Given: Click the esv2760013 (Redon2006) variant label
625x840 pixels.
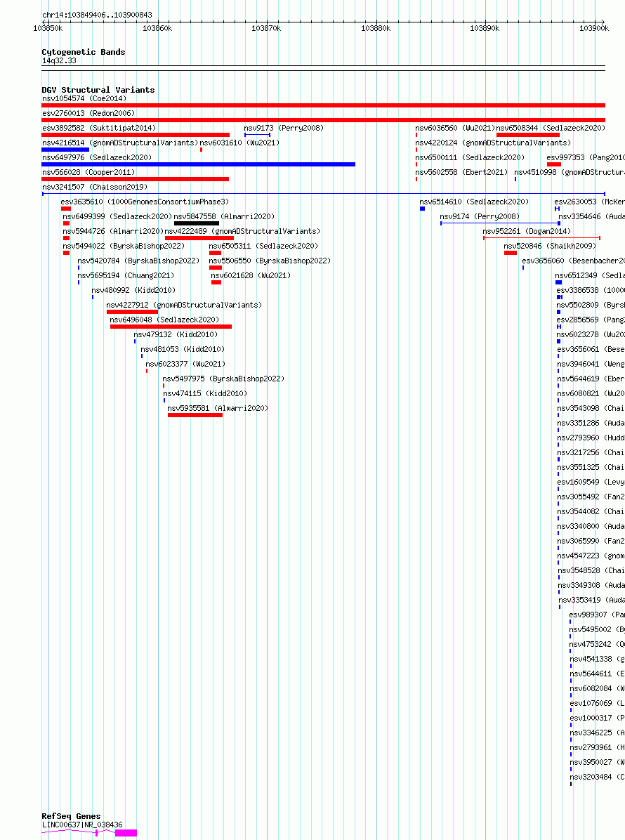Looking at the screenshot, I should click(x=88, y=113).
